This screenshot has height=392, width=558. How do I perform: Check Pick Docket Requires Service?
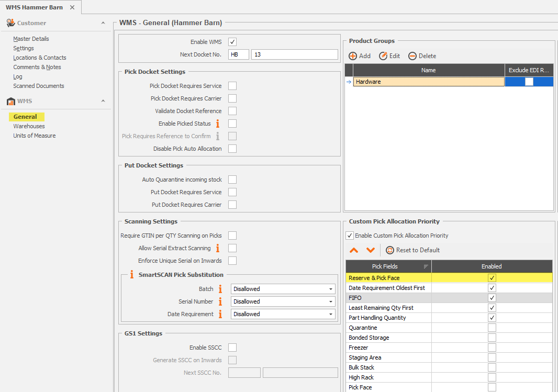coord(232,86)
